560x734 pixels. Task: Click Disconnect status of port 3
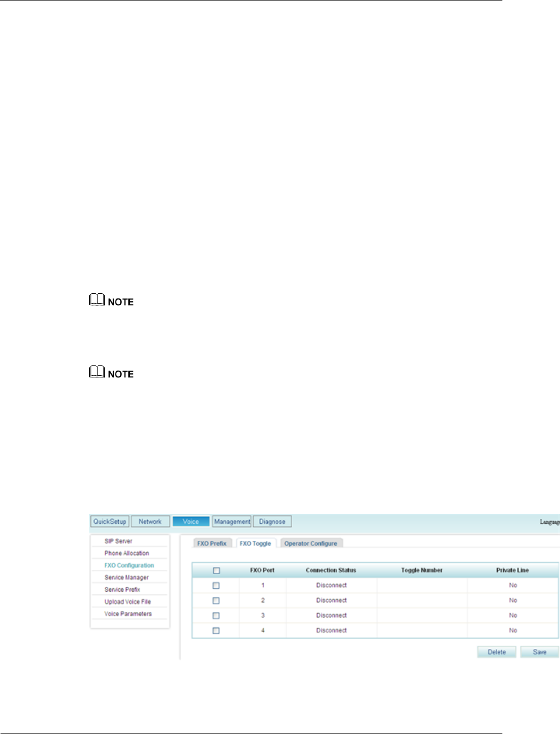point(332,616)
